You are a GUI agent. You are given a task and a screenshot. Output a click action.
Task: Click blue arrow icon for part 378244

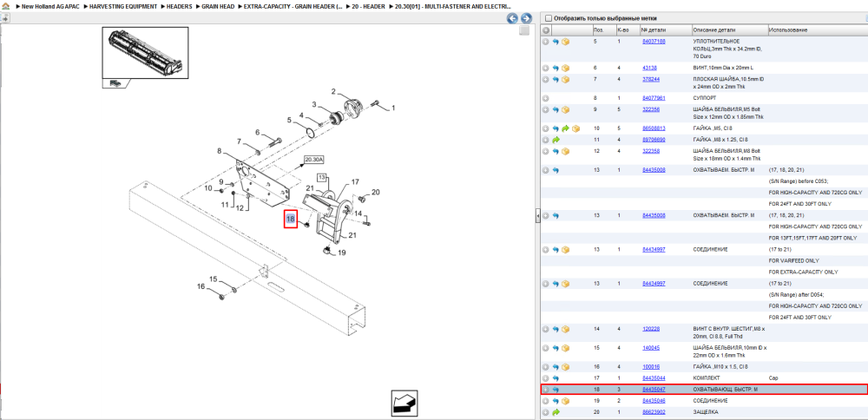pos(556,79)
